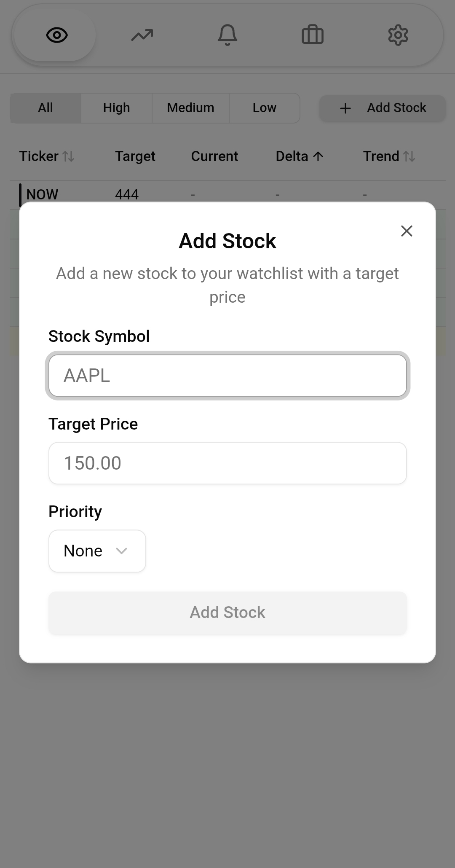Expand the Priority dropdown showing None
The height and width of the screenshot is (868, 455).
pos(97,551)
